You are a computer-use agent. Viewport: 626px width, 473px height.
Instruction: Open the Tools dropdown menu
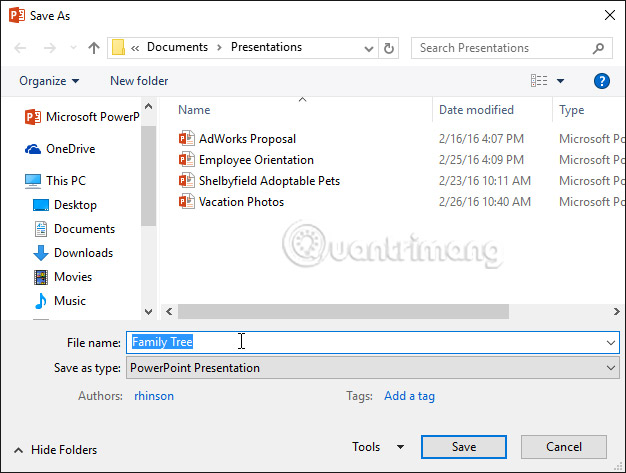tap(378, 447)
